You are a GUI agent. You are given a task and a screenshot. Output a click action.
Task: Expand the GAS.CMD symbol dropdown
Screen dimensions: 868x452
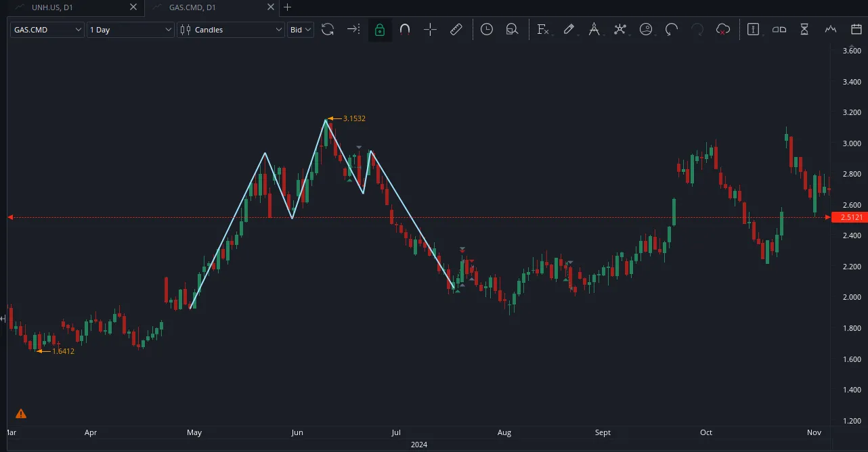(x=47, y=30)
